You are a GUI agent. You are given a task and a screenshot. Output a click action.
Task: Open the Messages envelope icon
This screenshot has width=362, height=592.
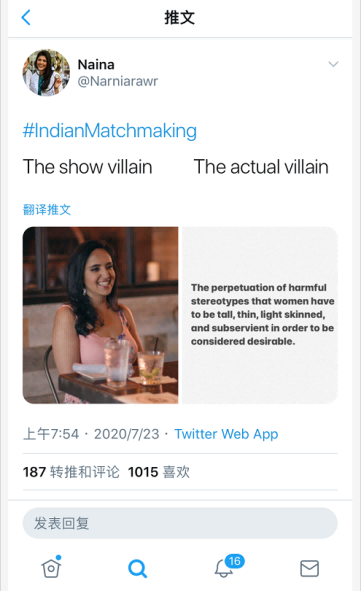310,568
